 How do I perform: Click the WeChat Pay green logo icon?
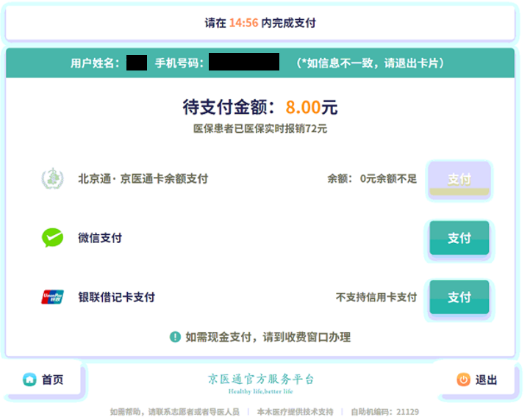pyautogui.click(x=52, y=238)
